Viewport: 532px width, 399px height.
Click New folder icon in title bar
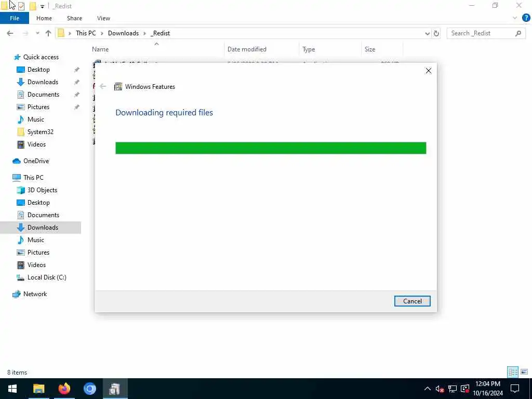[33, 6]
